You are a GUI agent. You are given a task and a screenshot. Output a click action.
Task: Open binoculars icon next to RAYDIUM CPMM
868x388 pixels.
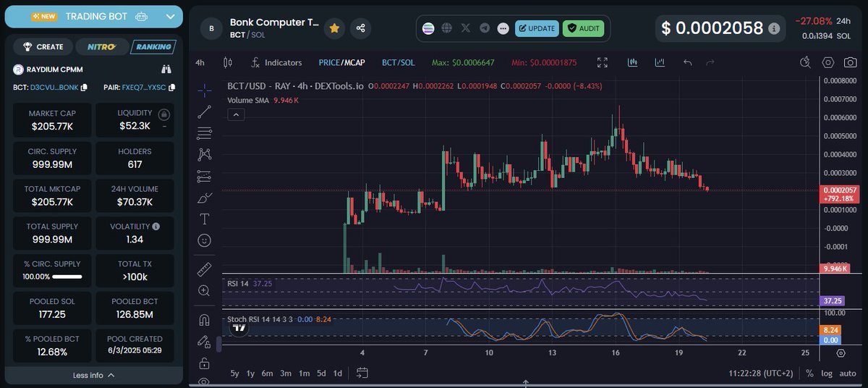[166, 69]
